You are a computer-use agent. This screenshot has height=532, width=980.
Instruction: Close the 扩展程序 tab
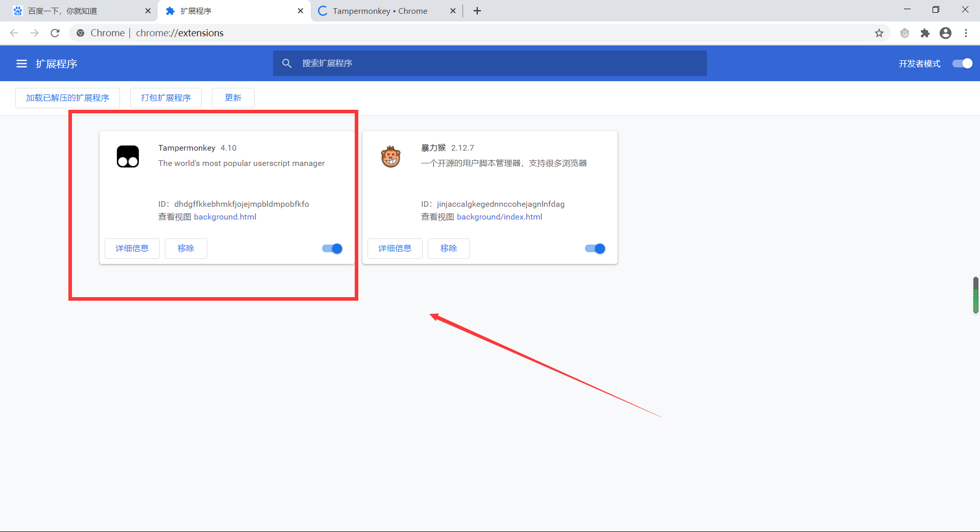301,11
